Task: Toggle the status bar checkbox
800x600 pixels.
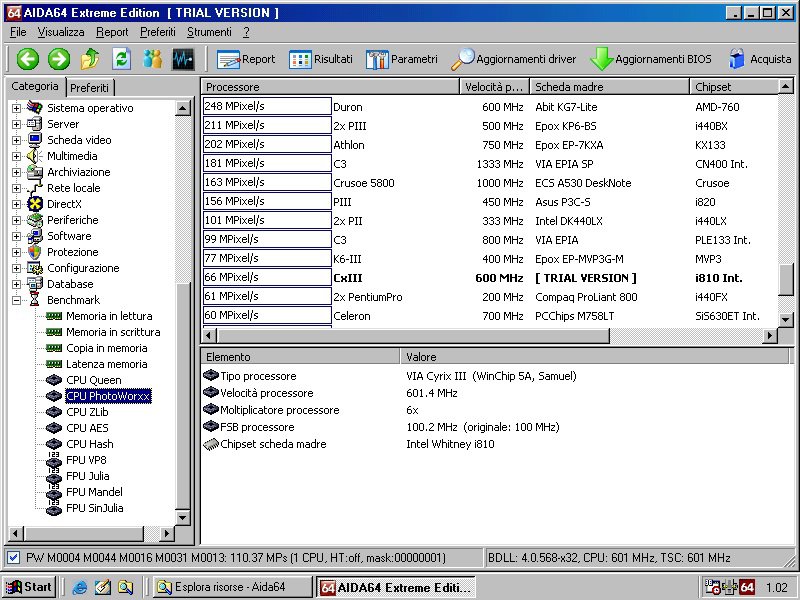Action: pyautogui.click(x=13, y=557)
